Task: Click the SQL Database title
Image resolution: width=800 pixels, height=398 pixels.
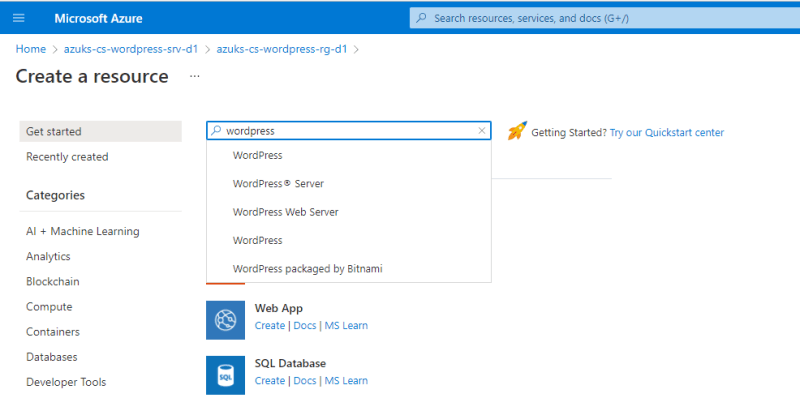Action: click(290, 363)
